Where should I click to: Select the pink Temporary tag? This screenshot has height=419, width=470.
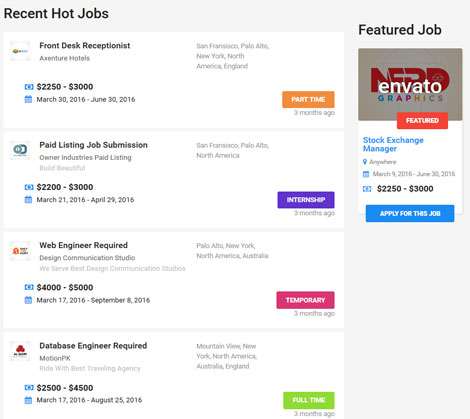coord(305,300)
